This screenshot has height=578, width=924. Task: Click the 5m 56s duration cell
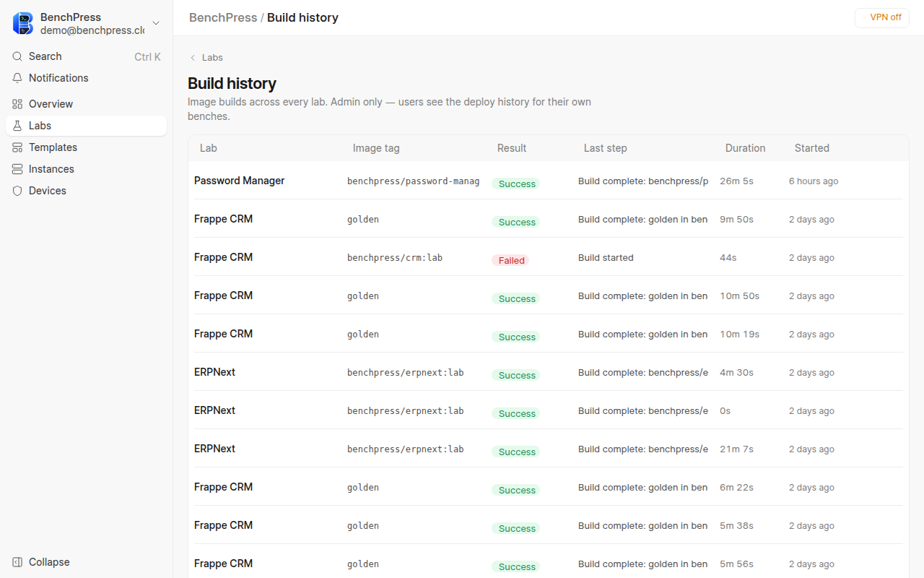pyautogui.click(x=736, y=564)
